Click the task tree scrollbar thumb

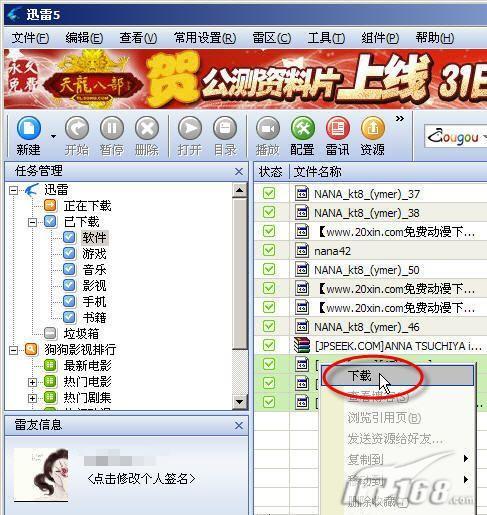pos(240,273)
